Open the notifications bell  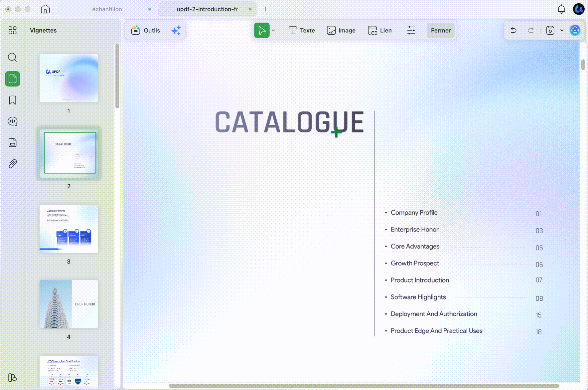(x=561, y=9)
